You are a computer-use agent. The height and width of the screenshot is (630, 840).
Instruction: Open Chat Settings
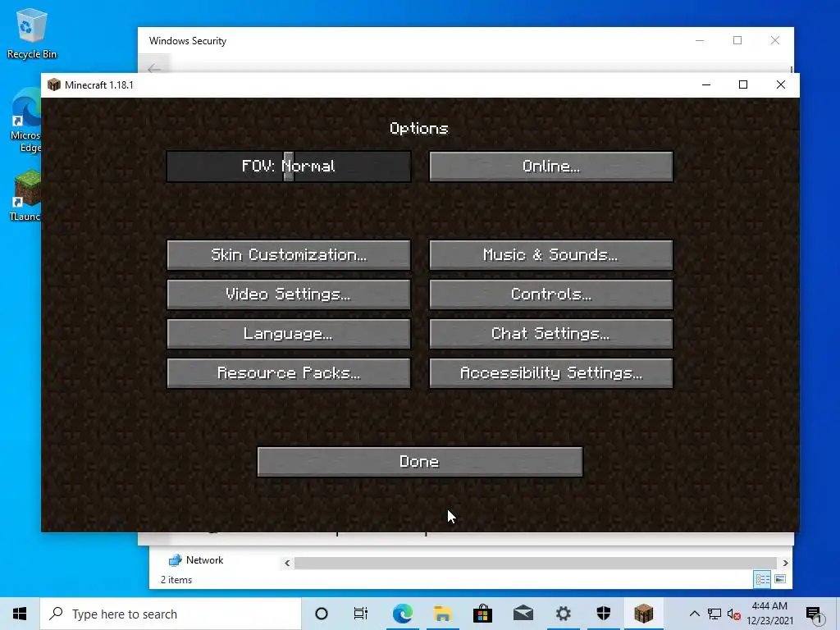[x=550, y=334]
